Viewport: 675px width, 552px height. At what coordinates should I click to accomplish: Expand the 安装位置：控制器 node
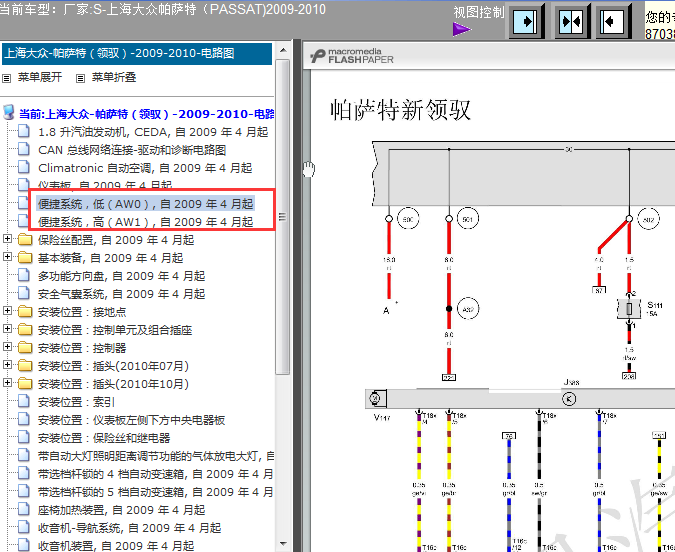click(x=7, y=347)
